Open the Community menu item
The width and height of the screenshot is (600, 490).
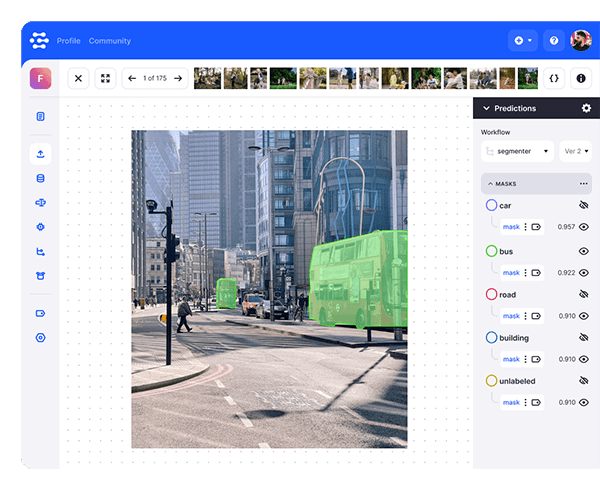109,41
